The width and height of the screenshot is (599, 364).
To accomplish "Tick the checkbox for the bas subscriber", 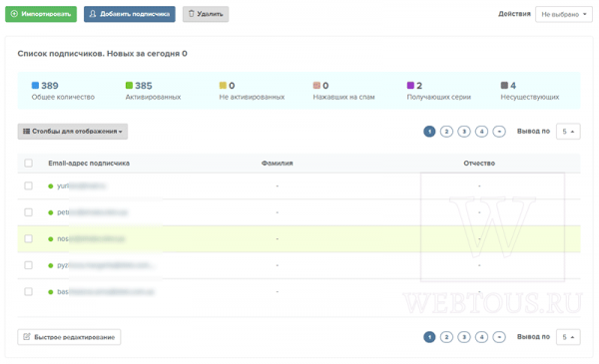I will pos(28,292).
